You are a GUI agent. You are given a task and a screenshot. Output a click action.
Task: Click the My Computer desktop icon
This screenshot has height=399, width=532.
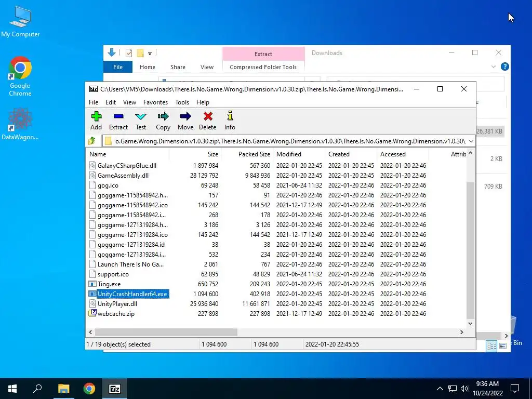pyautogui.click(x=20, y=22)
